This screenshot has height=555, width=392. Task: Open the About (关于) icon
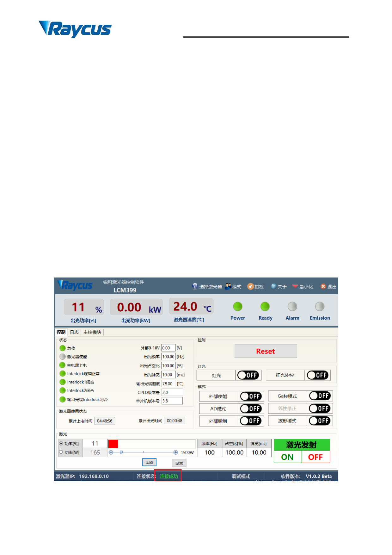(273, 286)
